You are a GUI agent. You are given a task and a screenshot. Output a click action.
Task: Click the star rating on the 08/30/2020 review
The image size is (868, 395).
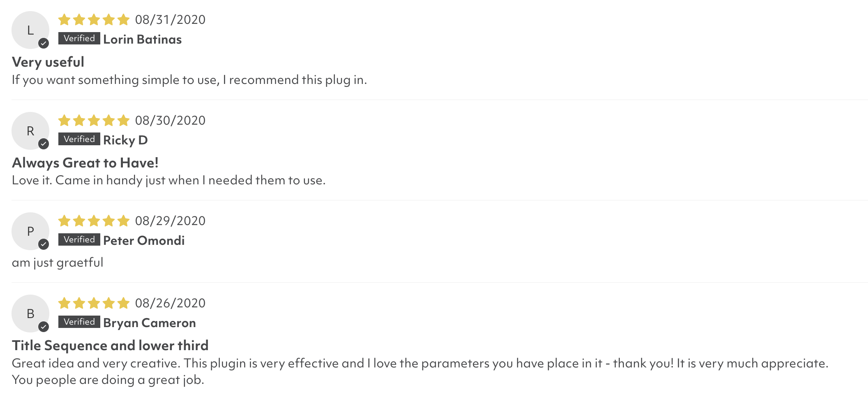click(x=94, y=120)
